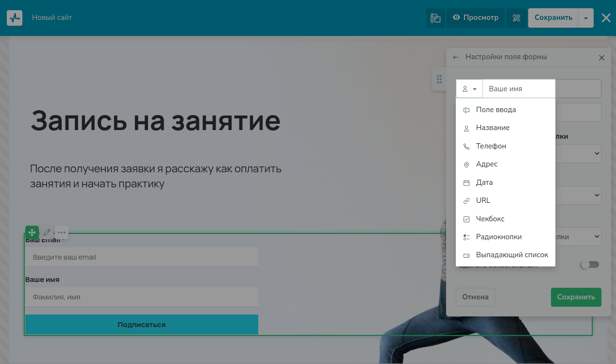Click the Введите ваш email field
The height and width of the screenshot is (364, 616).
point(141,257)
